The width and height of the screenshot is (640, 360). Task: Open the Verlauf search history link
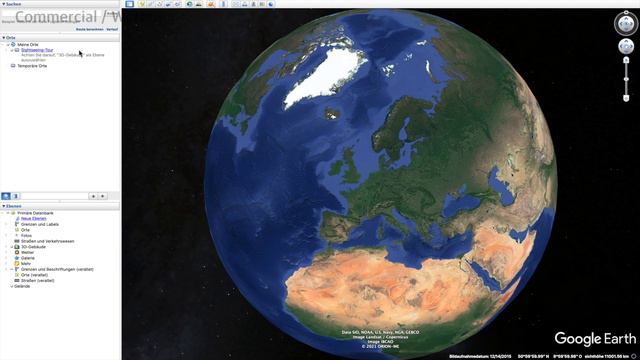coord(112,29)
